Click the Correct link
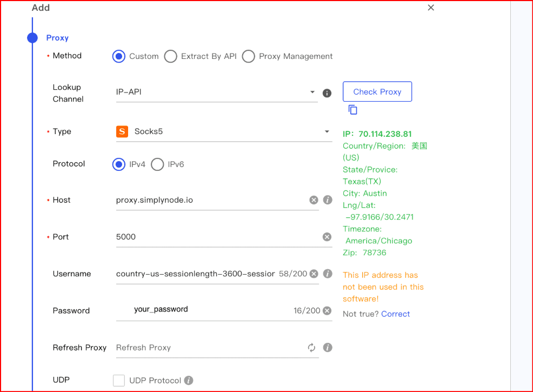The image size is (533, 392). [395, 314]
